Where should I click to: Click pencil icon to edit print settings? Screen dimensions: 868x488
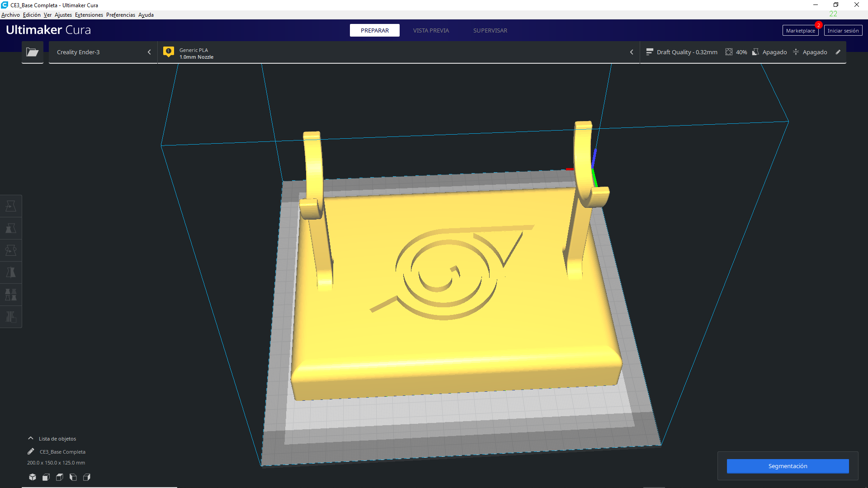838,52
